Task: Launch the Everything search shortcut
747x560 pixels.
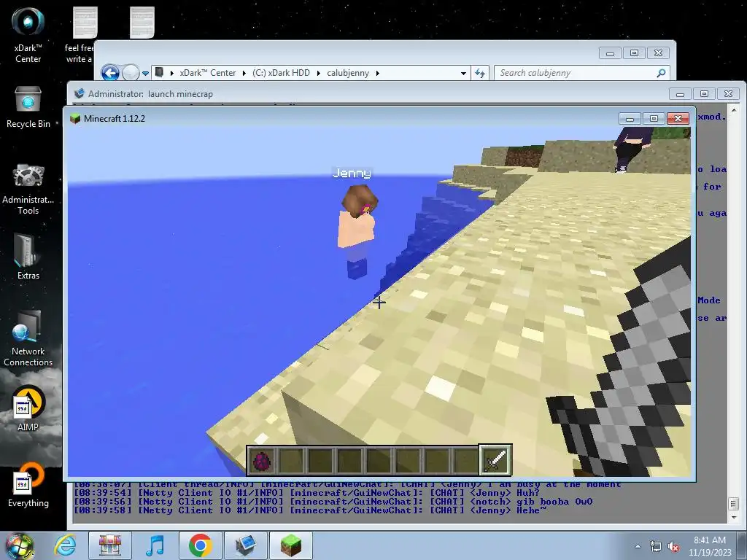Action: pos(28,485)
